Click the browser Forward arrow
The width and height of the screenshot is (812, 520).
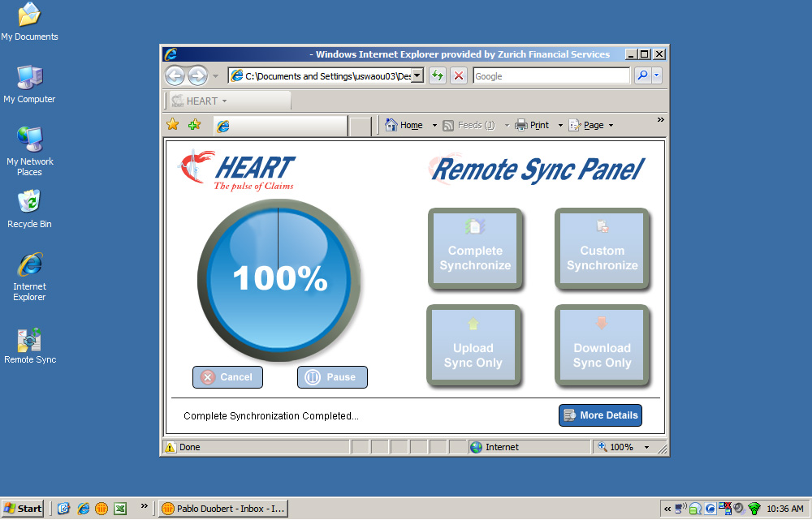pyautogui.click(x=198, y=76)
